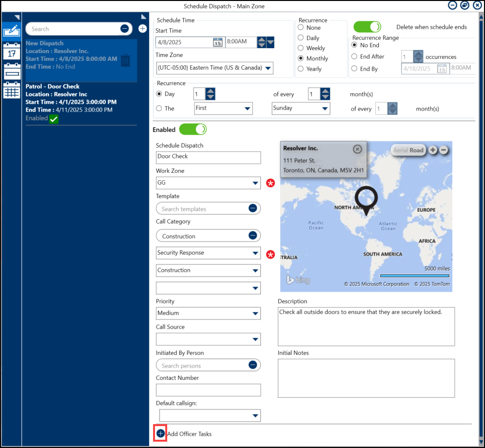Close the Resolver Inc. map popup
The image size is (485, 448).
click(357, 149)
